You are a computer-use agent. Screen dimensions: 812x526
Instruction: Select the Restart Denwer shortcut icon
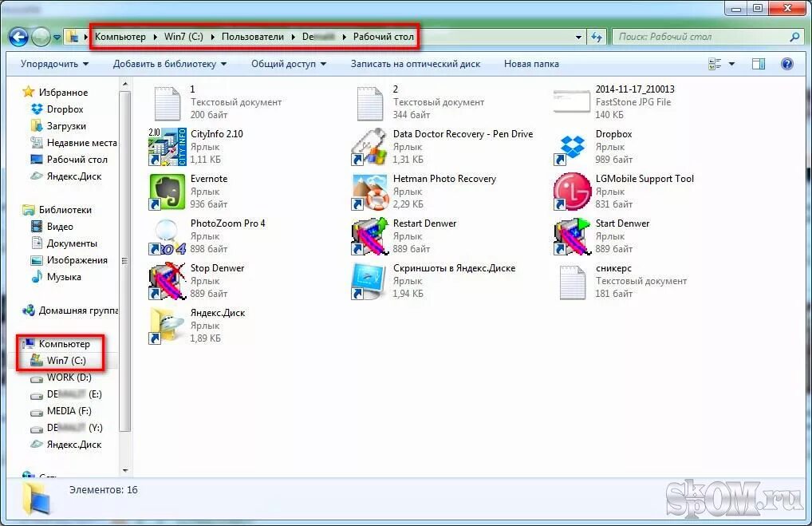click(369, 236)
